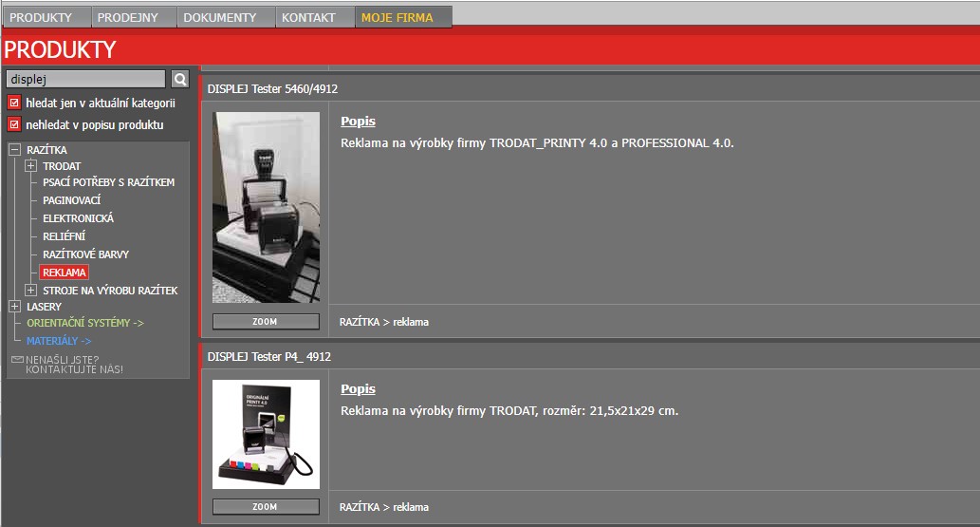Switch to the DOKUMENTY tab
The height and width of the screenshot is (527, 980).
[220, 17]
